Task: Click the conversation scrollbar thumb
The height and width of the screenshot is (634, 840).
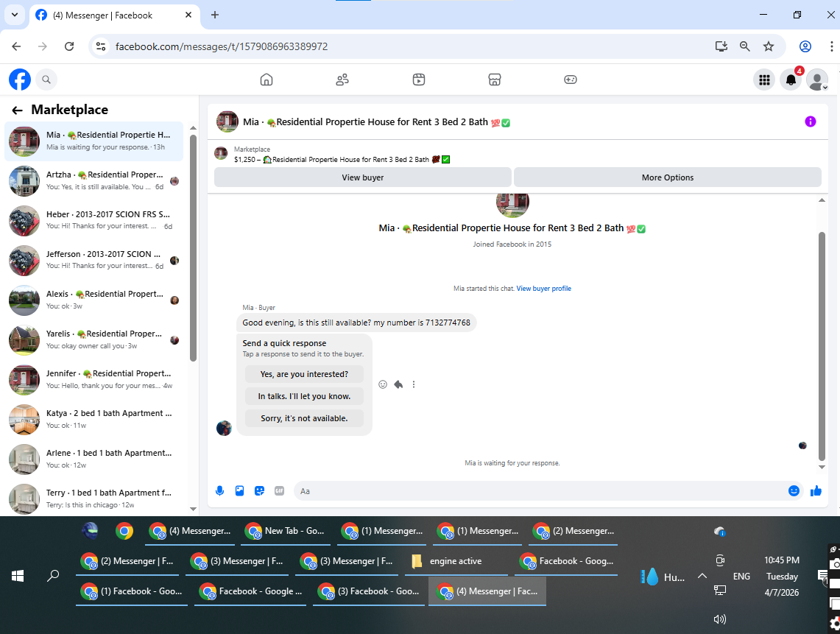Action: pos(822,346)
